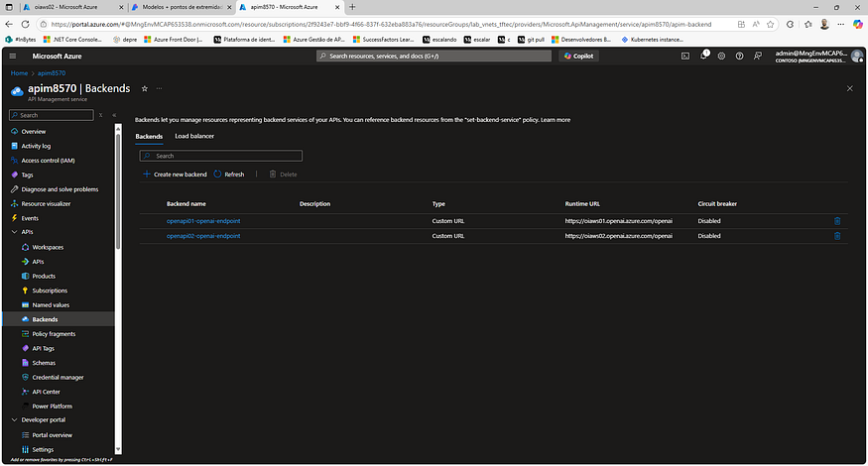Image resolution: width=868 pixels, height=466 pixels.
Task: Click the sidebar Search field
Action: pos(52,115)
